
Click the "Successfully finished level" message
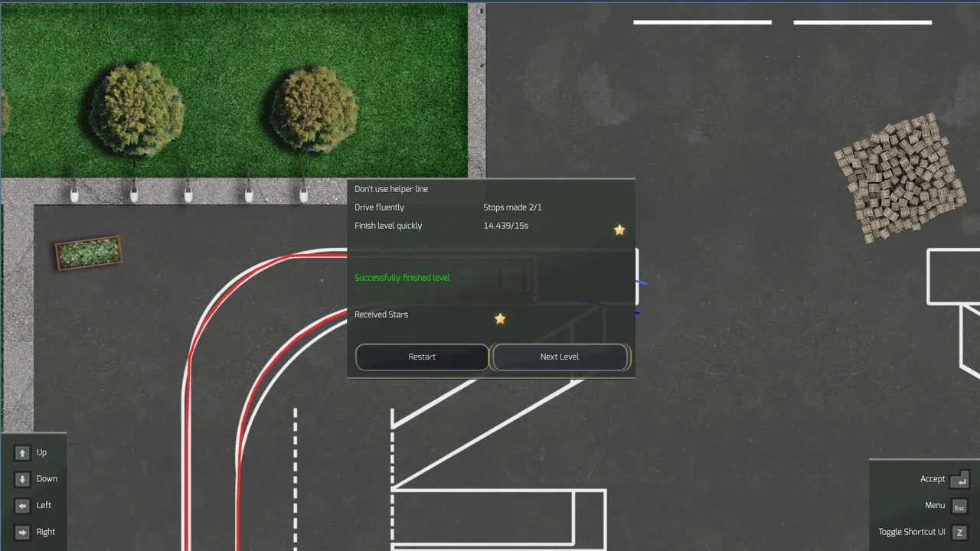[402, 278]
